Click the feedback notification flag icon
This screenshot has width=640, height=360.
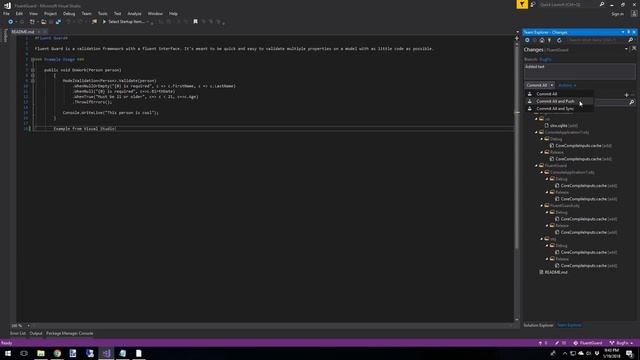coord(522,4)
